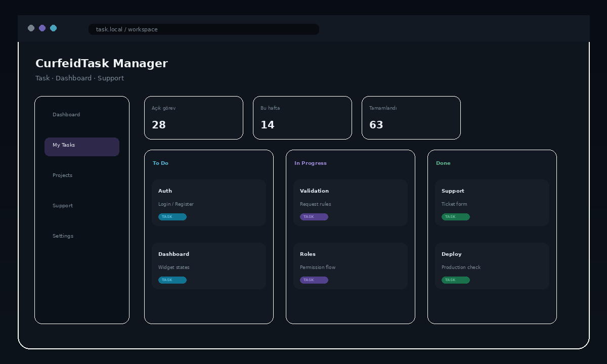
Task: Click the gray window control dot
Action: (x=31, y=28)
